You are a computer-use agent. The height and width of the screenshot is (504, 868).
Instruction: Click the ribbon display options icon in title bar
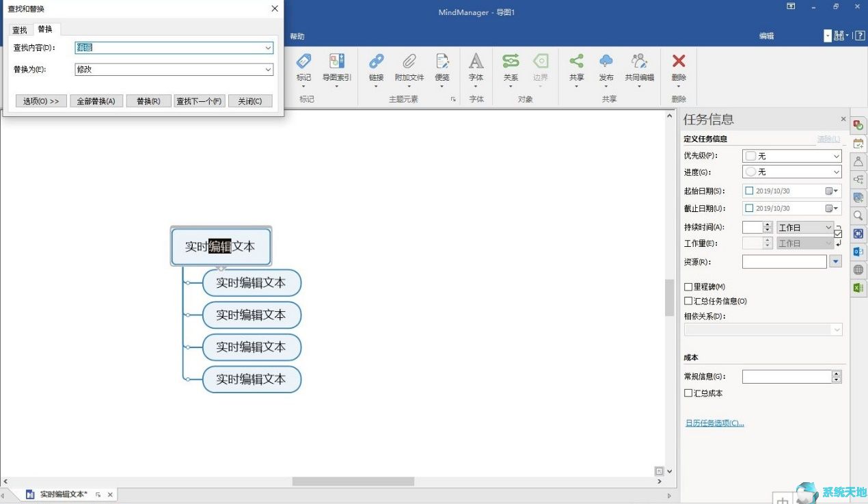point(791,6)
